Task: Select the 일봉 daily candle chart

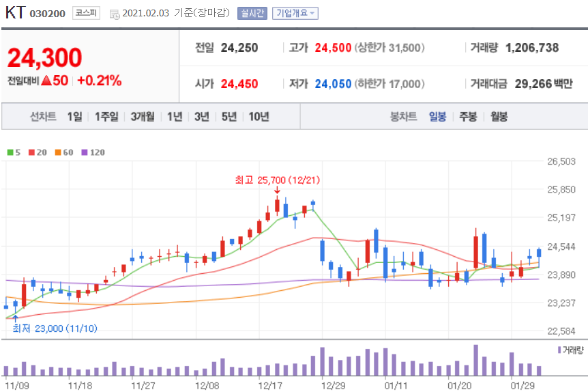Action: coord(438,117)
